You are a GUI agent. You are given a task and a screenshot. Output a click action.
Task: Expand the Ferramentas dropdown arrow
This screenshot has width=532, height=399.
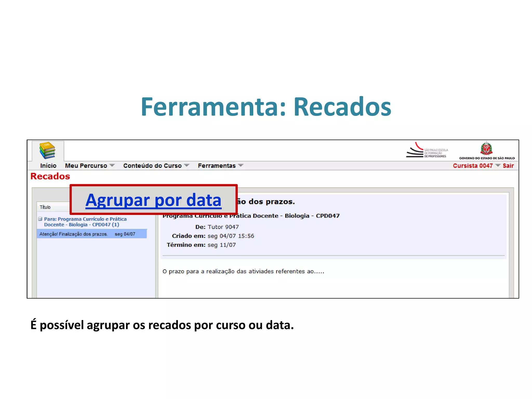[x=241, y=165]
